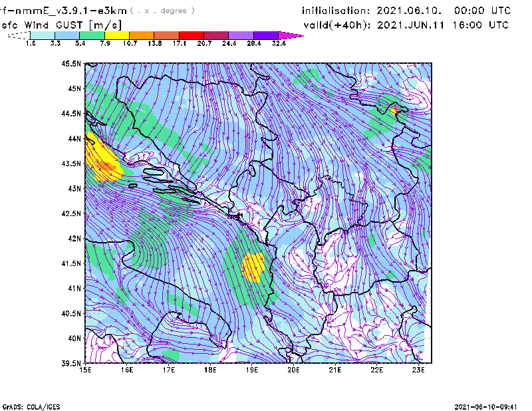532x411 pixels.
Task: Click the salmon 13.8–17.1 legend swatch
Action: coord(167,35)
